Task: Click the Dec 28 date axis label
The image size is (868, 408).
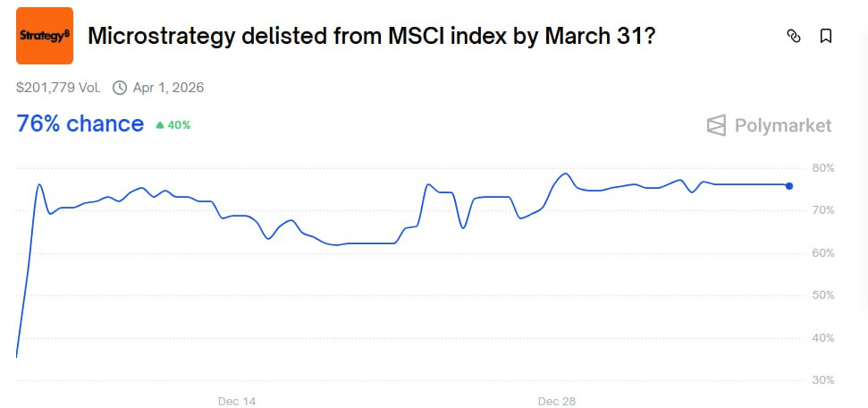Action: pyautogui.click(x=557, y=401)
